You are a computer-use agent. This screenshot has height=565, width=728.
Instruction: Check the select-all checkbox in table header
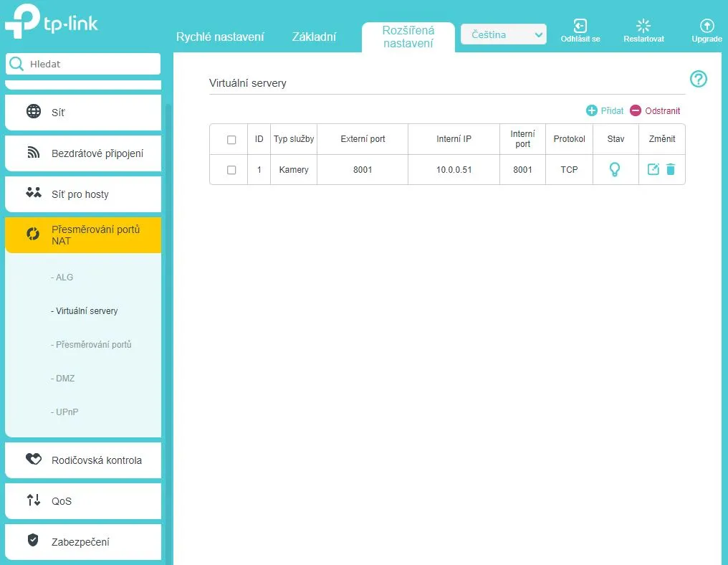coord(231,140)
